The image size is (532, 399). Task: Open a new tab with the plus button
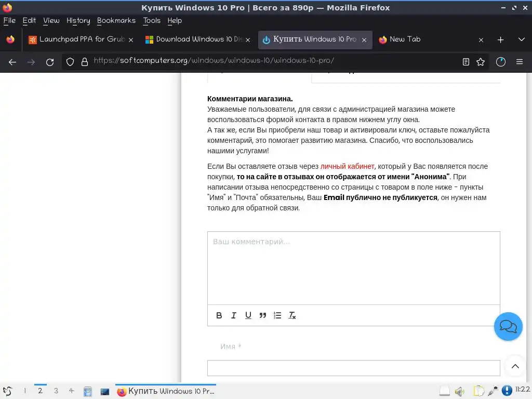pos(500,39)
